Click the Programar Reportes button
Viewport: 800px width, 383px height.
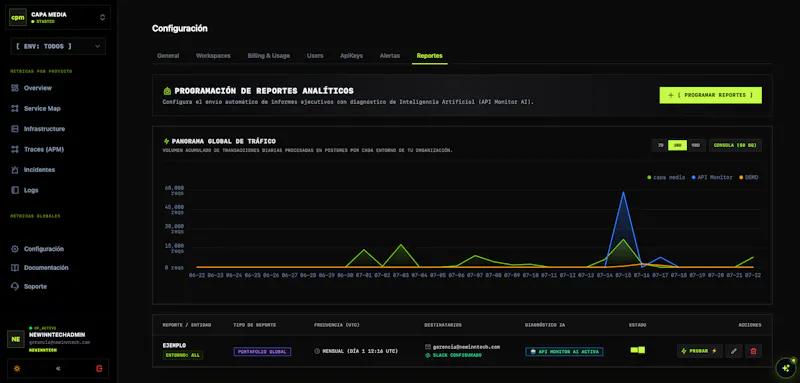(x=710, y=95)
